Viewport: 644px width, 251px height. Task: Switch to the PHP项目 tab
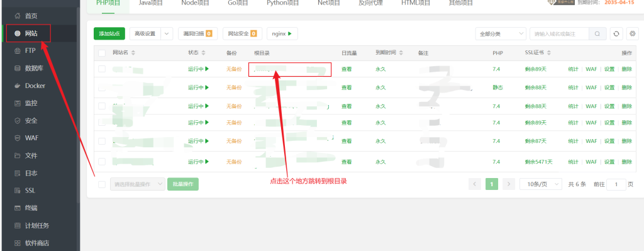click(108, 3)
